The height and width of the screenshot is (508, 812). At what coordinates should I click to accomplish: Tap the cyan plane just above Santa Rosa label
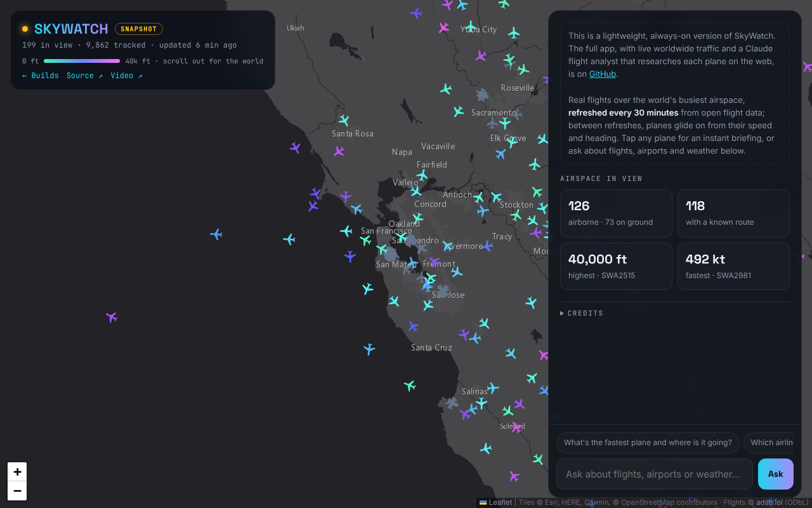(x=344, y=120)
